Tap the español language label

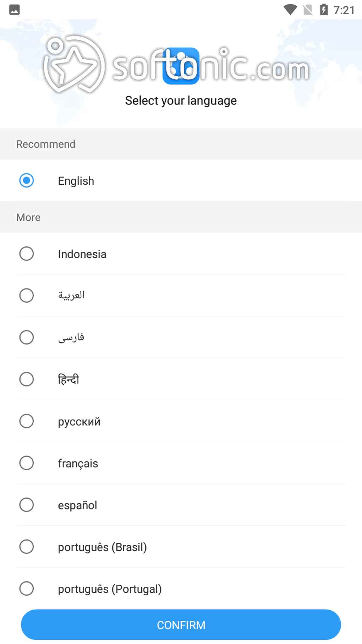click(77, 505)
